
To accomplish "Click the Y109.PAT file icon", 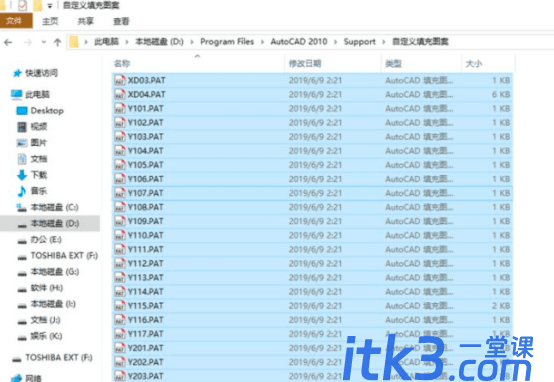I will click(x=120, y=221).
